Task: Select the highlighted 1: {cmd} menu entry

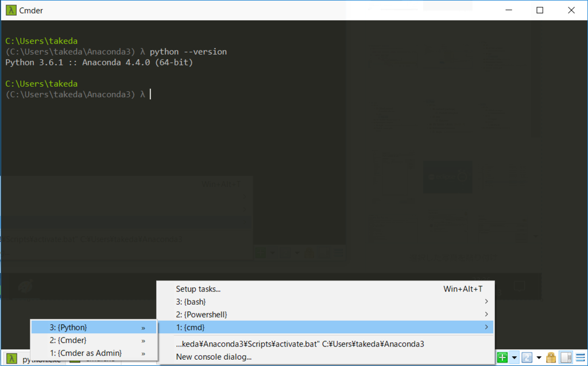Action: [x=326, y=327]
